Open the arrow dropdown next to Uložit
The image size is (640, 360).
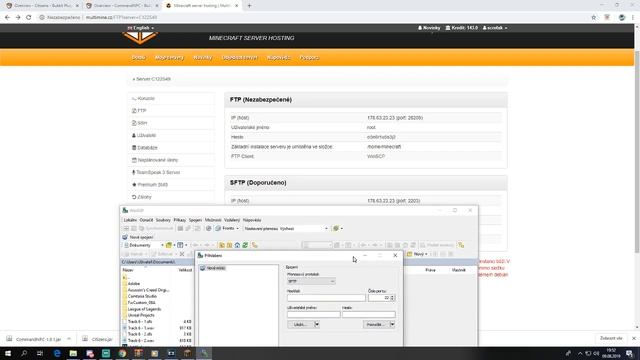coord(317,324)
